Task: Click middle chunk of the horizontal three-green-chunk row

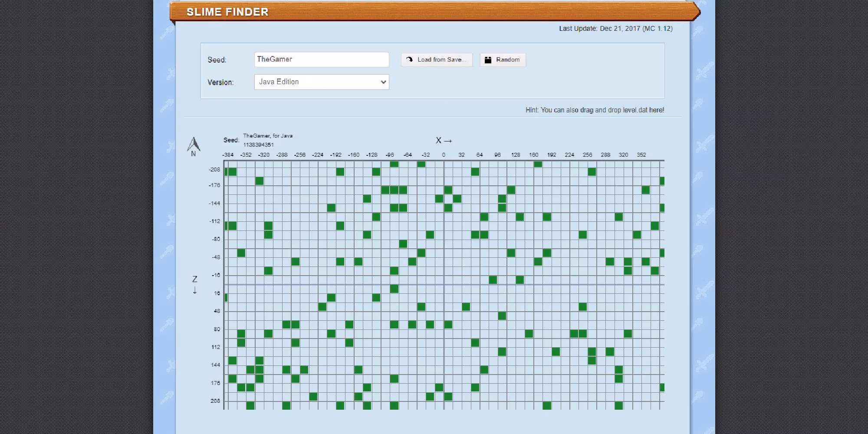Action: click(x=394, y=190)
